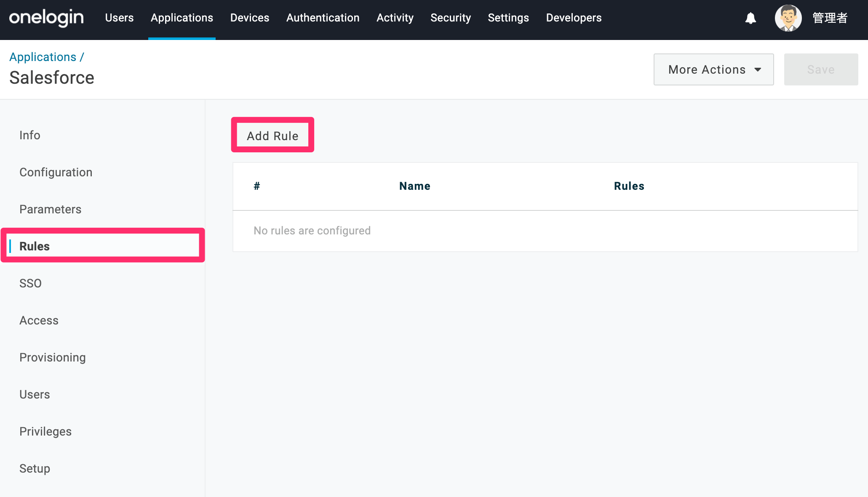Open the Developers menu
The height and width of the screenshot is (497, 868).
pyautogui.click(x=574, y=18)
